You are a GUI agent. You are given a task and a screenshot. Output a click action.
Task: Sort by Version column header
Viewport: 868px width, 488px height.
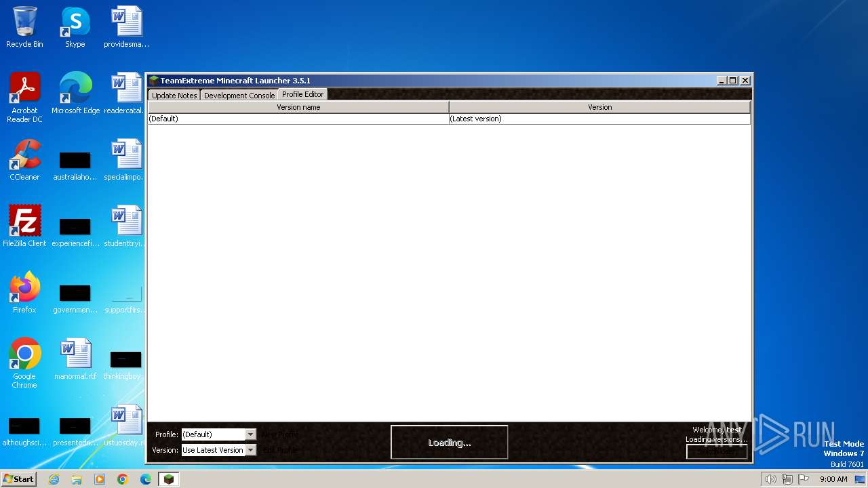[599, 107]
